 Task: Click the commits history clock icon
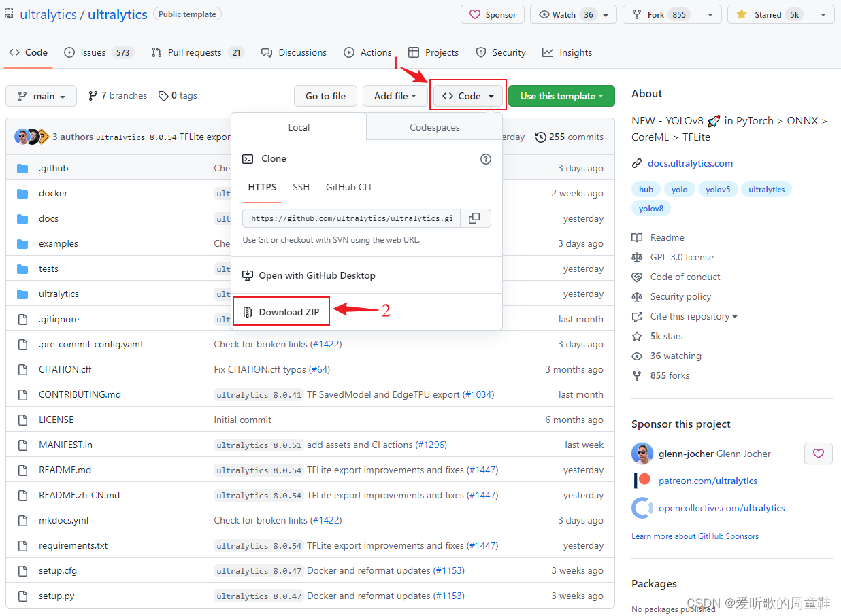pyautogui.click(x=541, y=137)
